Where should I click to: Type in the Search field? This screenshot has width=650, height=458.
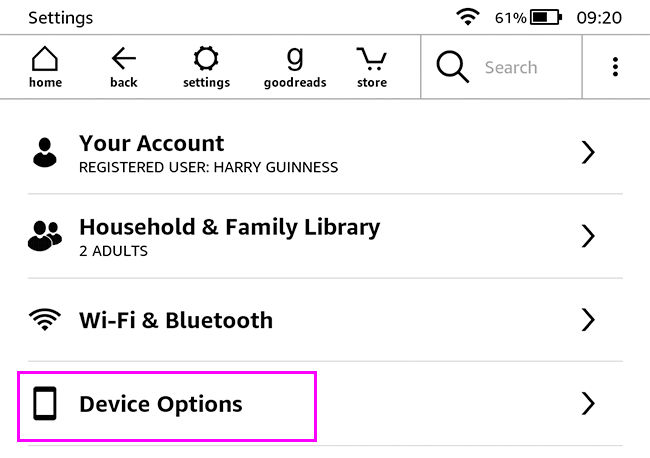point(520,67)
